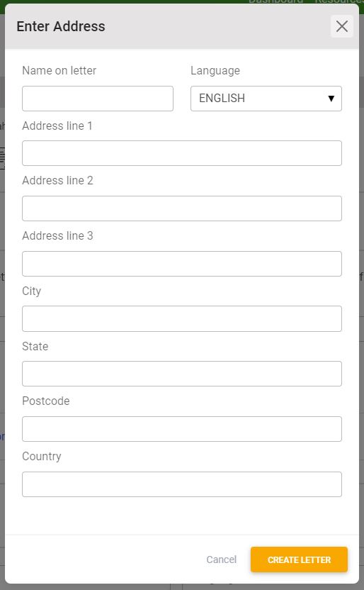364x590 pixels.
Task: Click the "State" label text
Action: [35, 346]
